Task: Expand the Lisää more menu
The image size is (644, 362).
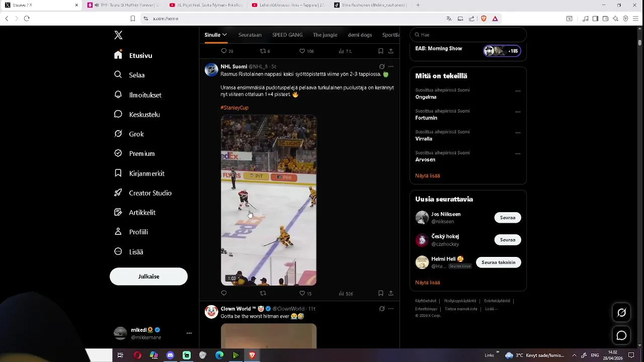Action: click(129, 251)
